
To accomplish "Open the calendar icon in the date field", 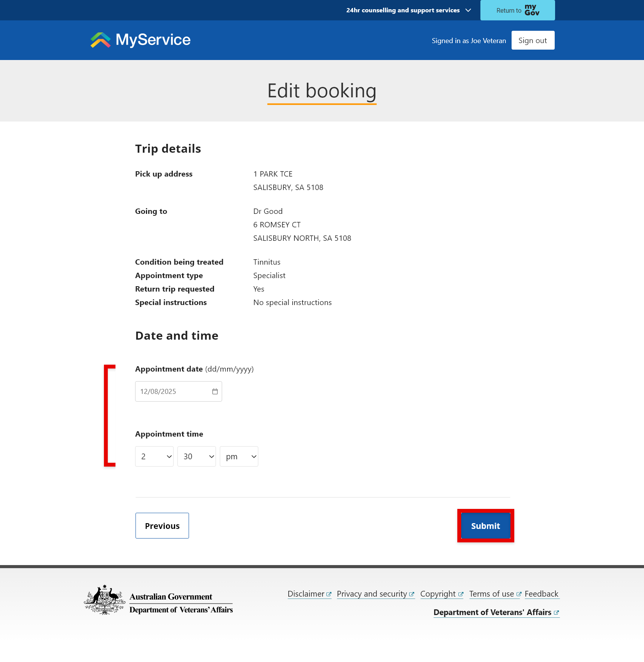I will point(214,391).
